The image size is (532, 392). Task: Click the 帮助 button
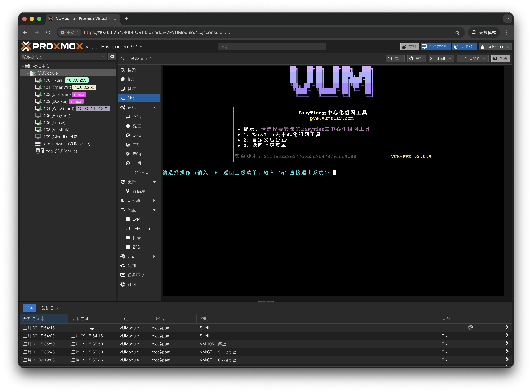tap(501, 58)
